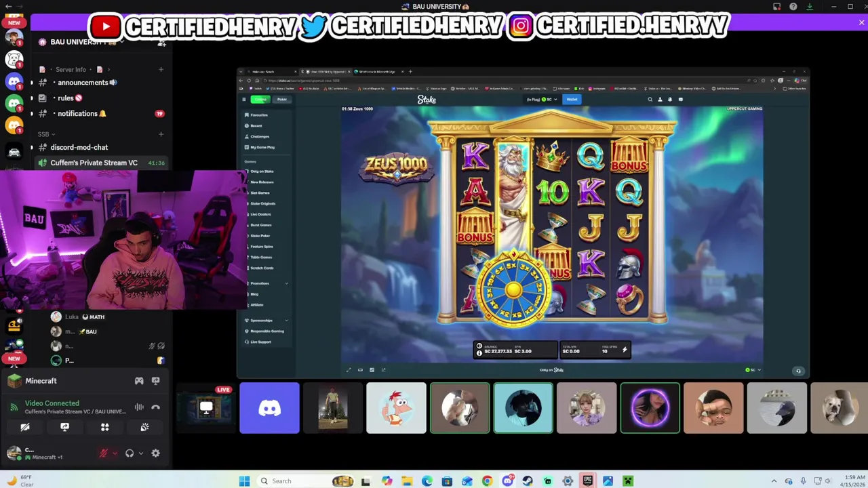This screenshot has width=868, height=488.
Task: Open Recent in the Stake sidebar
Action: [x=256, y=126]
